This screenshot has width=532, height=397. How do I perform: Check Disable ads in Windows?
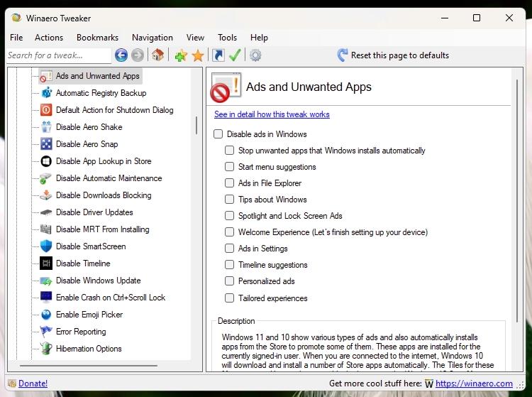tap(218, 134)
